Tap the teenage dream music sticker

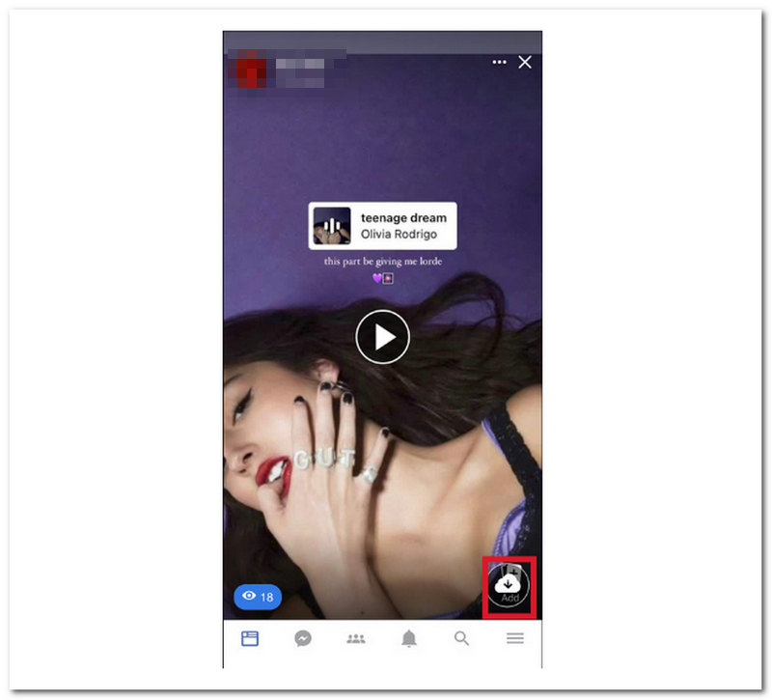tap(382, 226)
